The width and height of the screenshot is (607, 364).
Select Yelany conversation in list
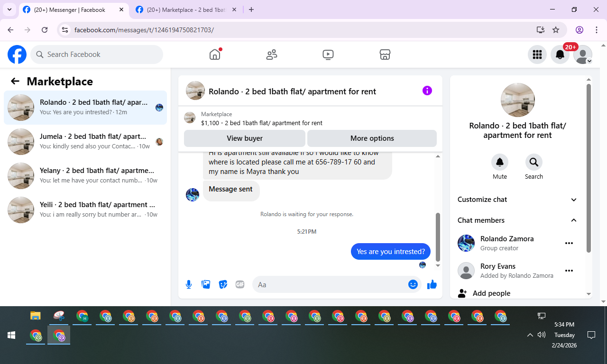(85, 176)
